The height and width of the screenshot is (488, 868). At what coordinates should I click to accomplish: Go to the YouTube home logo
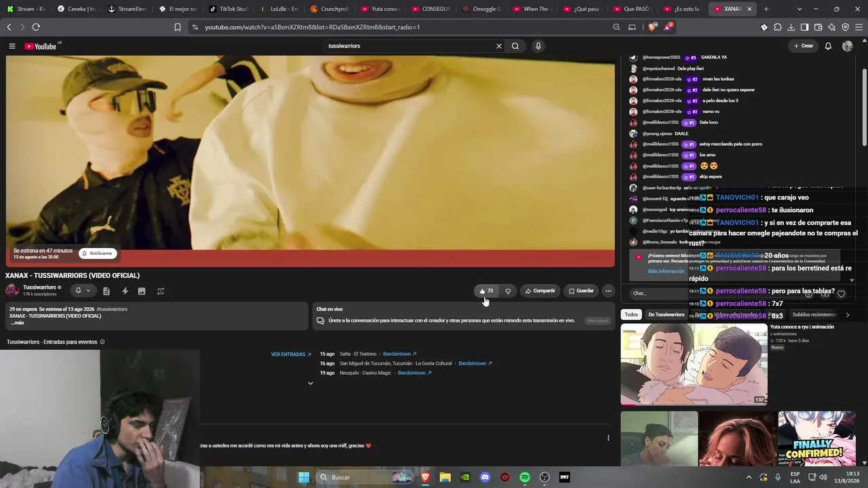coord(41,46)
